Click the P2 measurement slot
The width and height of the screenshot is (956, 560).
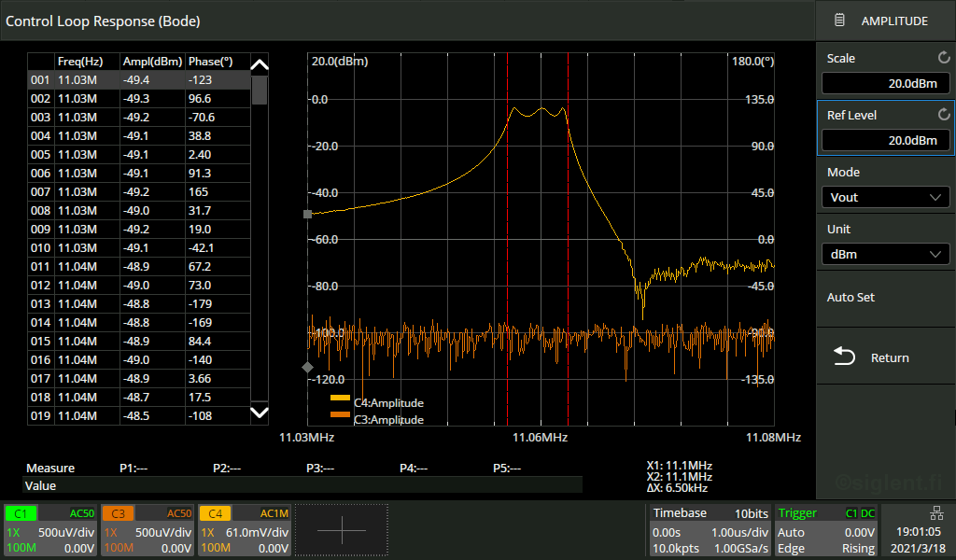pyautogui.click(x=227, y=469)
